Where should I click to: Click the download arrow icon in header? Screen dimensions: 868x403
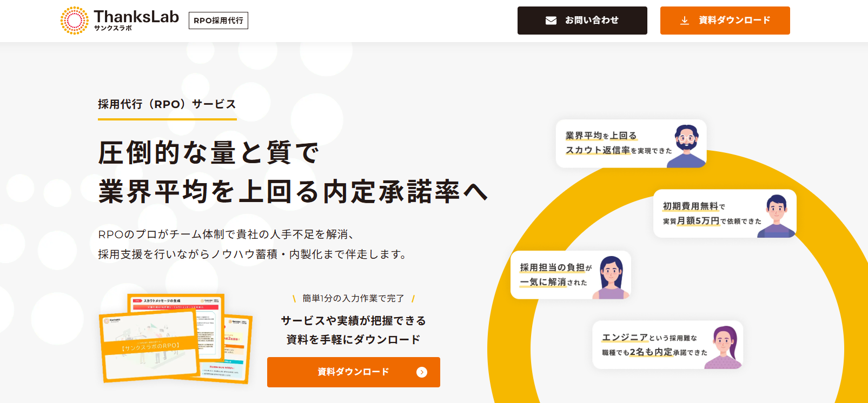pyautogui.click(x=685, y=21)
